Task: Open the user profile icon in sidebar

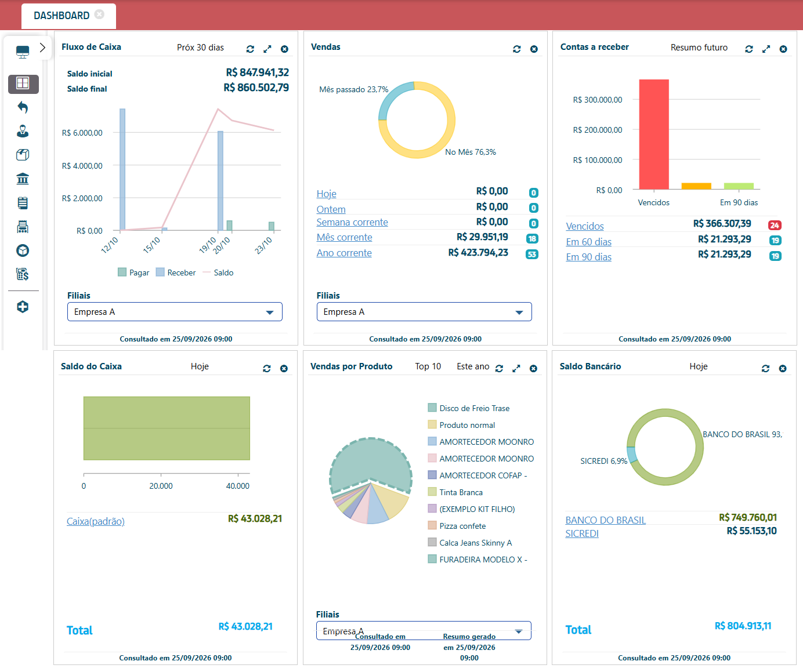Action: point(23,131)
